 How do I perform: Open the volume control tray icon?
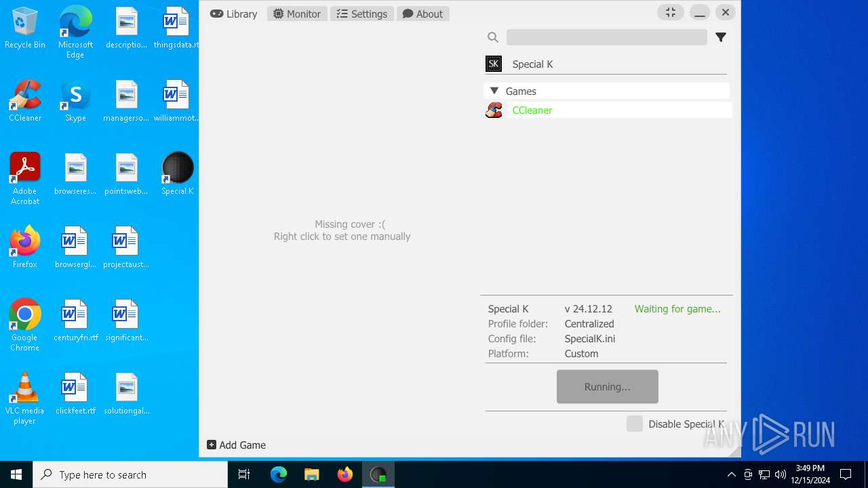pos(780,474)
